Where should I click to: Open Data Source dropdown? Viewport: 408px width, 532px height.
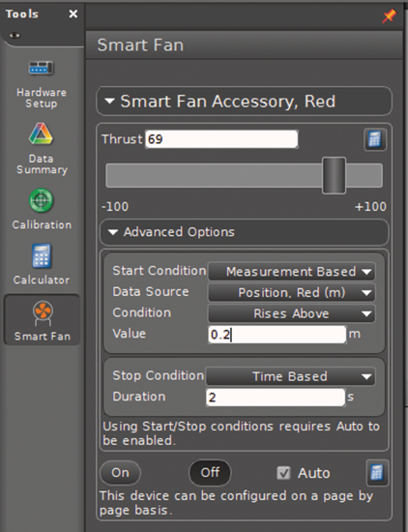[292, 292]
